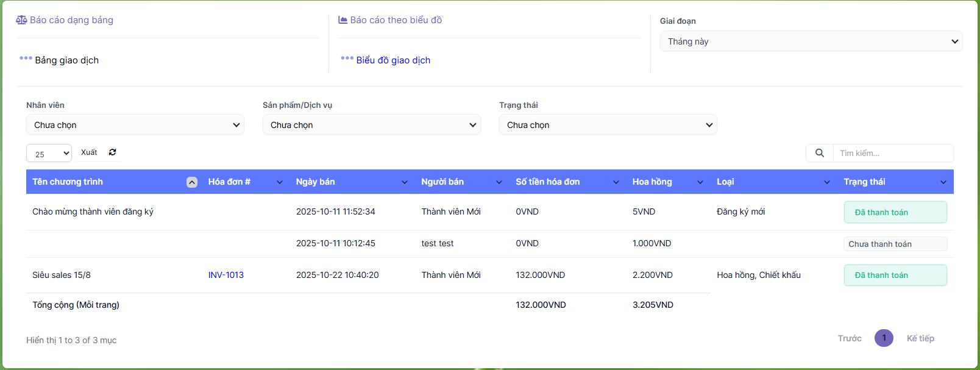Image resolution: width=980 pixels, height=370 pixels.
Task: Open the Giai đoạn period dropdown
Action: click(811, 41)
